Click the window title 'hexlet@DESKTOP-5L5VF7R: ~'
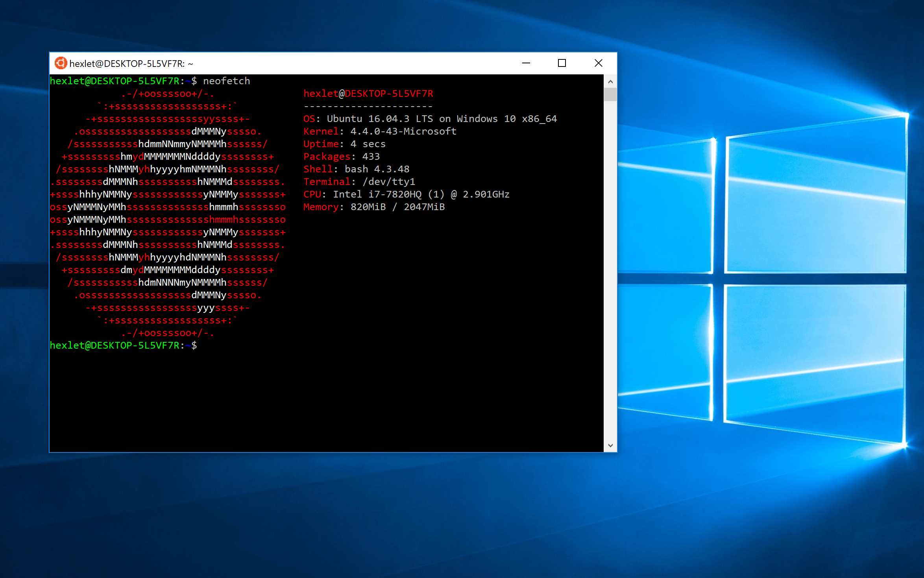This screenshot has width=924, height=578. tap(131, 63)
